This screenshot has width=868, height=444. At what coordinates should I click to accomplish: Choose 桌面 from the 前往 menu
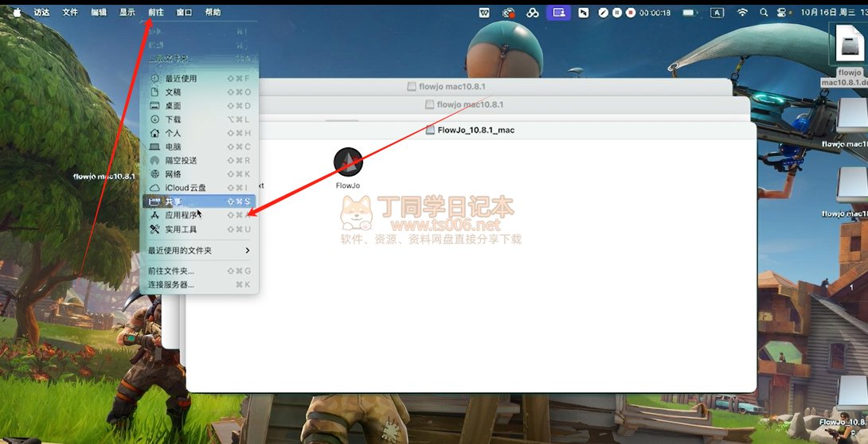[x=200, y=106]
